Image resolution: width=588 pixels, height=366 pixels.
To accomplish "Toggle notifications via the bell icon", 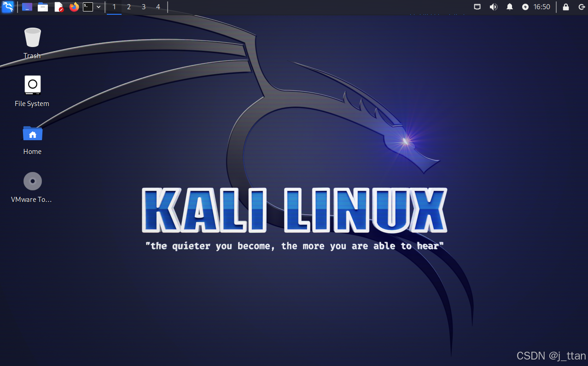I will click(509, 6).
